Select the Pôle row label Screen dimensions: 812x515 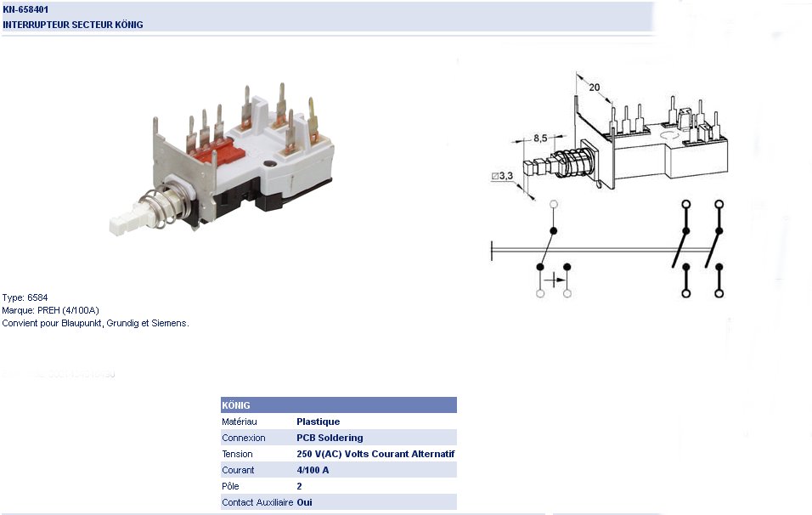(231, 486)
